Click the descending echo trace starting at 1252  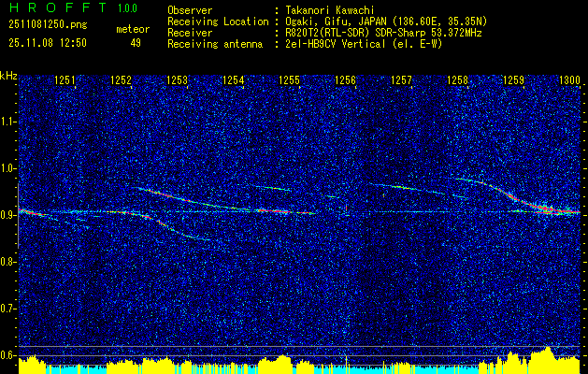[225, 200]
